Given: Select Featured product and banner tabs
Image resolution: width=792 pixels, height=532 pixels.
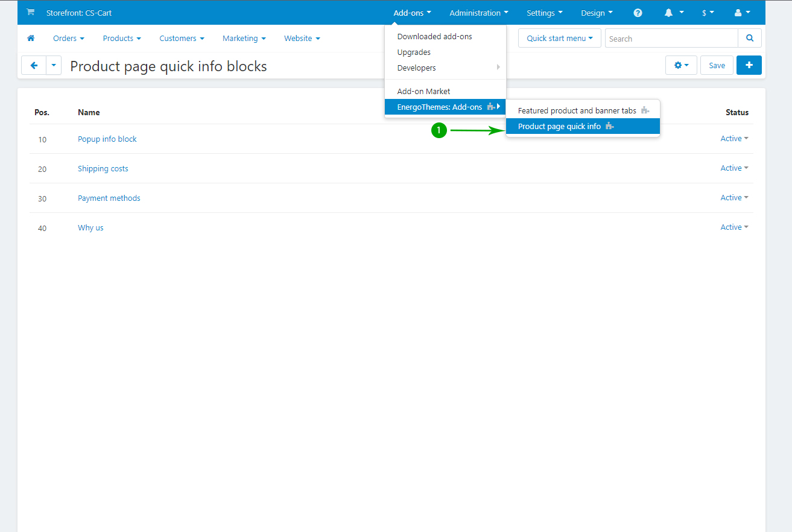Looking at the screenshot, I should (577, 110).
